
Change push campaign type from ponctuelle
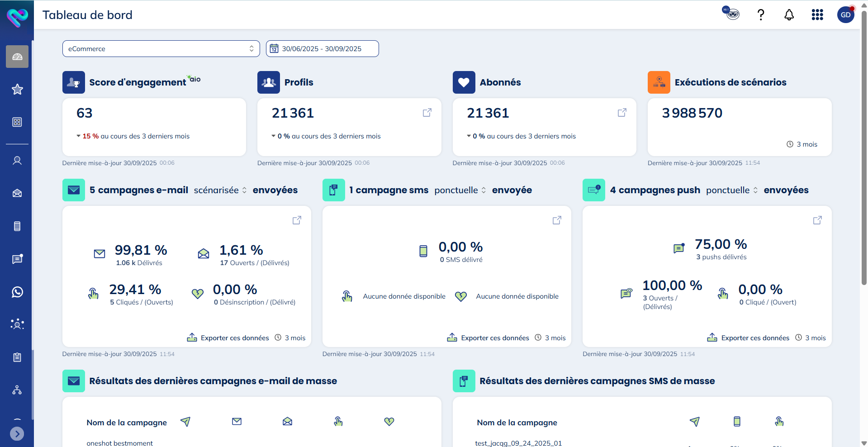pos(731,190)
